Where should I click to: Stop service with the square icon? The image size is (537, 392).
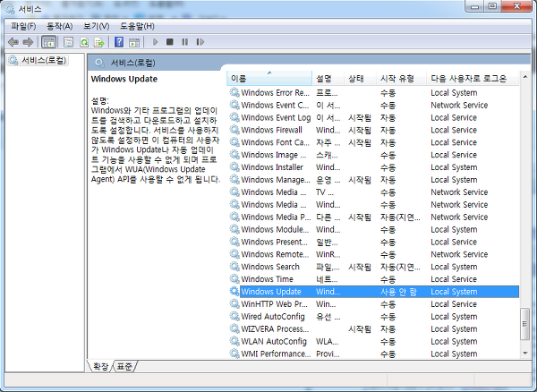169,42
